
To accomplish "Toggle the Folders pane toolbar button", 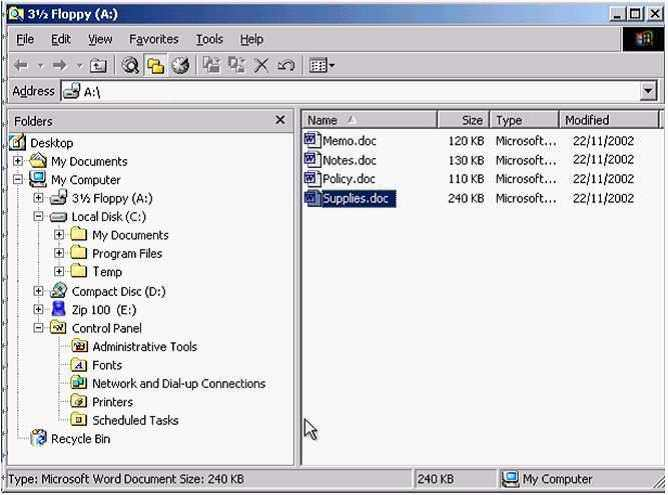I will click(x=155, y=66).
